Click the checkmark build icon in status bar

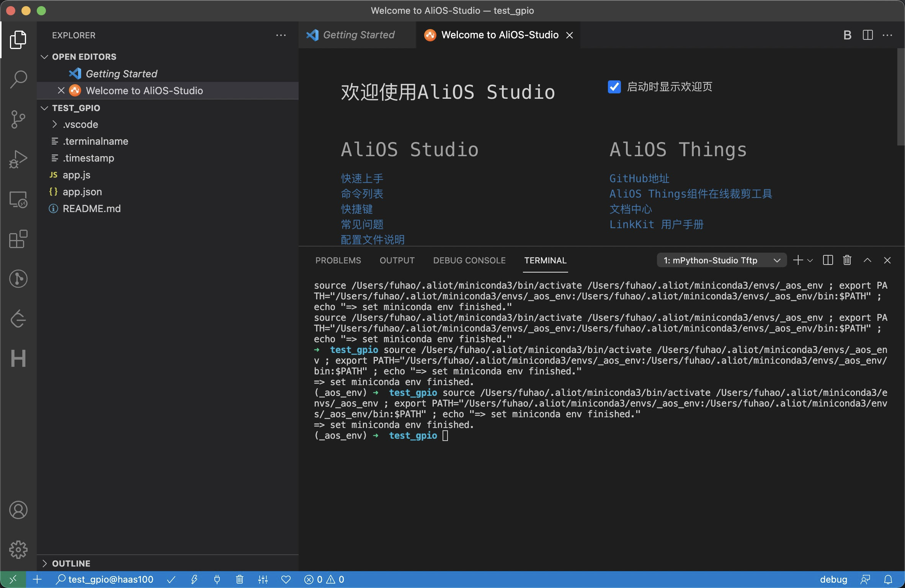point(171,580)
